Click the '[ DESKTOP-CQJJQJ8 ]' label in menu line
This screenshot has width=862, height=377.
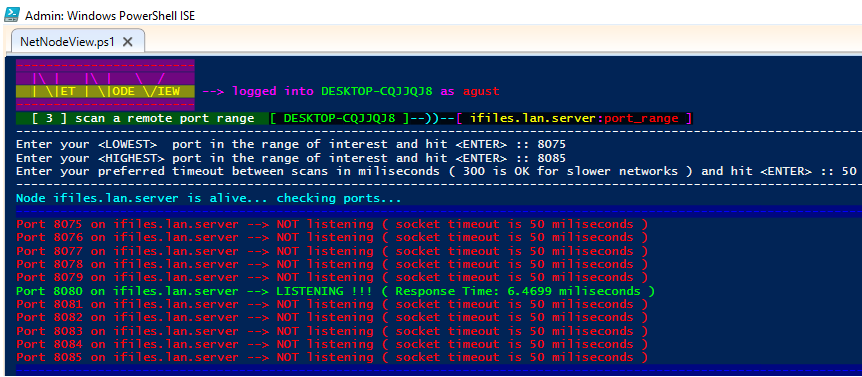[339, 118]
